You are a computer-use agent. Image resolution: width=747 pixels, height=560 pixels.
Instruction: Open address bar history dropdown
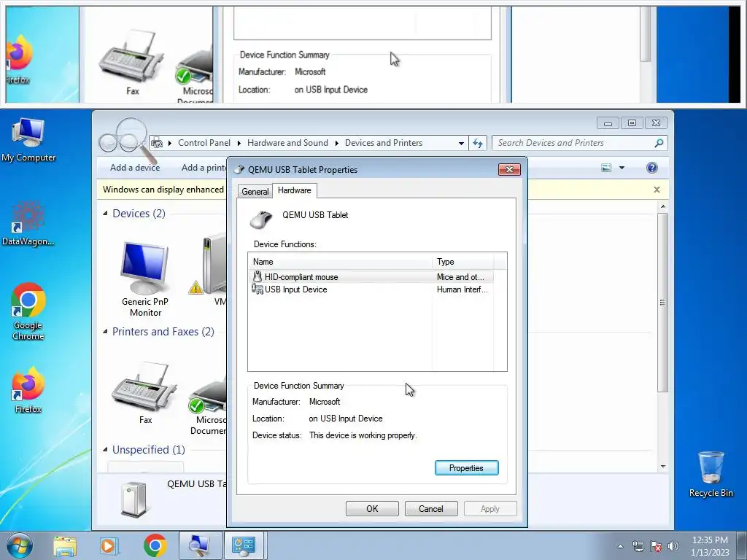point(461,143)
